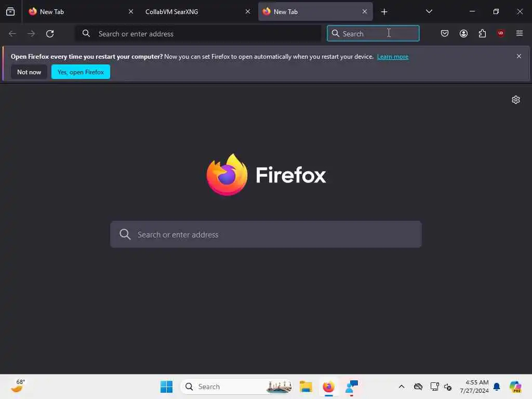Image resolution: width=532 pixels, height=399 pixels.
Task: Open the Firefox application hamburger menu
Action: [520, 33]
